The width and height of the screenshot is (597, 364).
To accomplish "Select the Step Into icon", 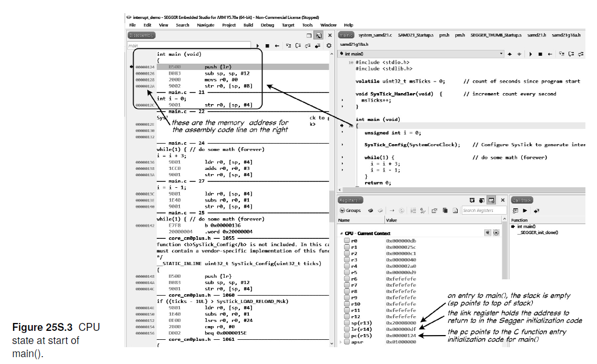I will [288, 46].
